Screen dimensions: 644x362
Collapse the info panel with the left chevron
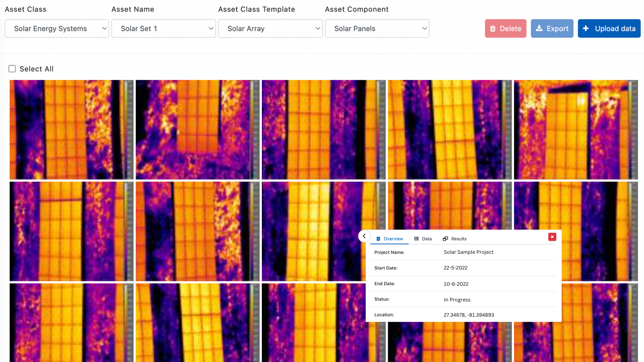[x=364, y=236]
